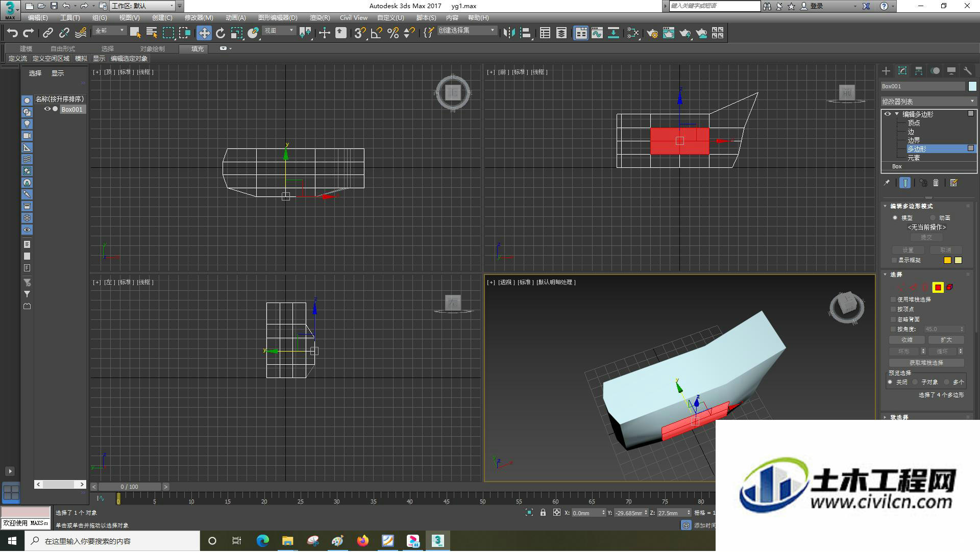This screenshot has width=980, height=552.
Task: Click the 编辑选定对象 ribbon button
Action: pyautogui.click(x=129, y=59)
